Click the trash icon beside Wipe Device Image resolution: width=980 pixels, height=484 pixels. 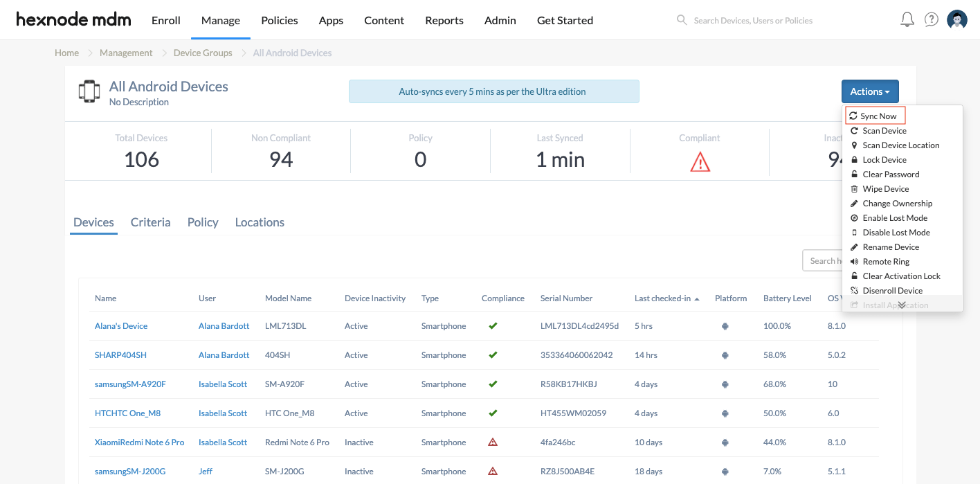click(x=854, y=188)
